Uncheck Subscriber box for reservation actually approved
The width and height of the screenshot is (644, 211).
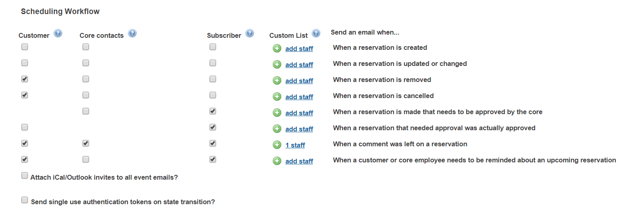[x=213, y=127]
